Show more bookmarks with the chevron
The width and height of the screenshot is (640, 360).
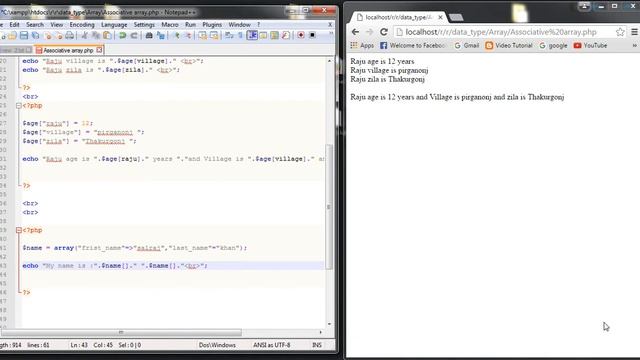(635, 45)
